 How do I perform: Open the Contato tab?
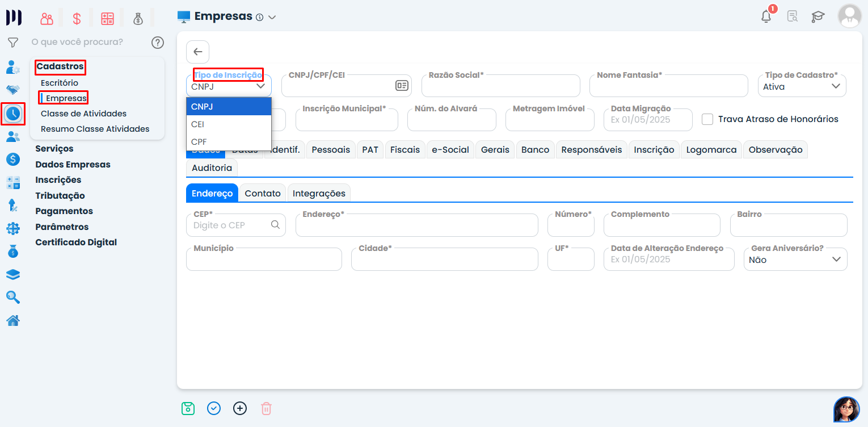click(263, 194)
